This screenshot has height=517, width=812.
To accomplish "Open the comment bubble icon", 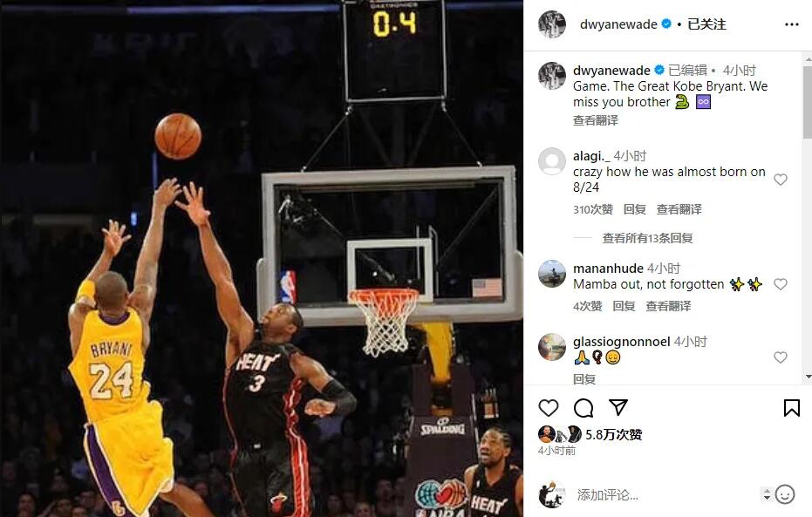I will (x=583, y=408).
